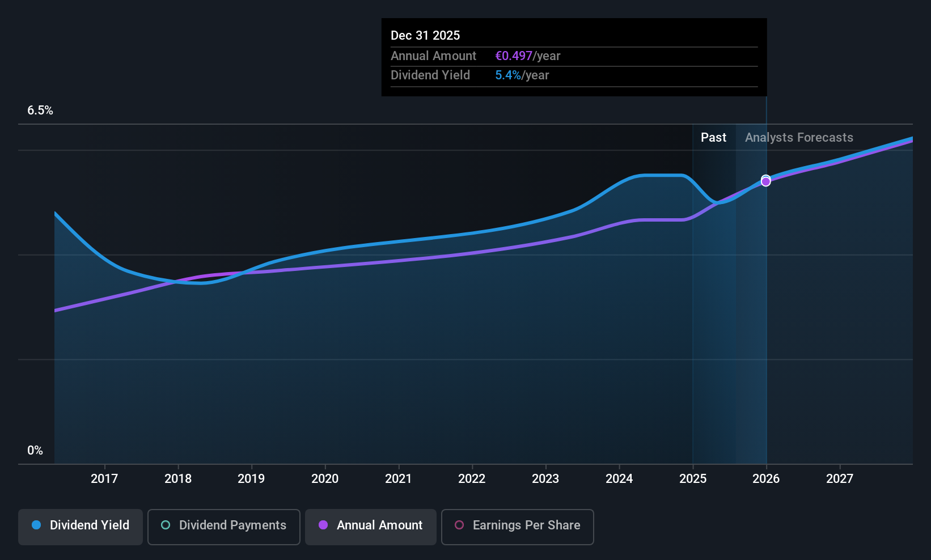Toggle the Annual Amount legend series
The image size is (931, 560).
[x=371, y=527]
